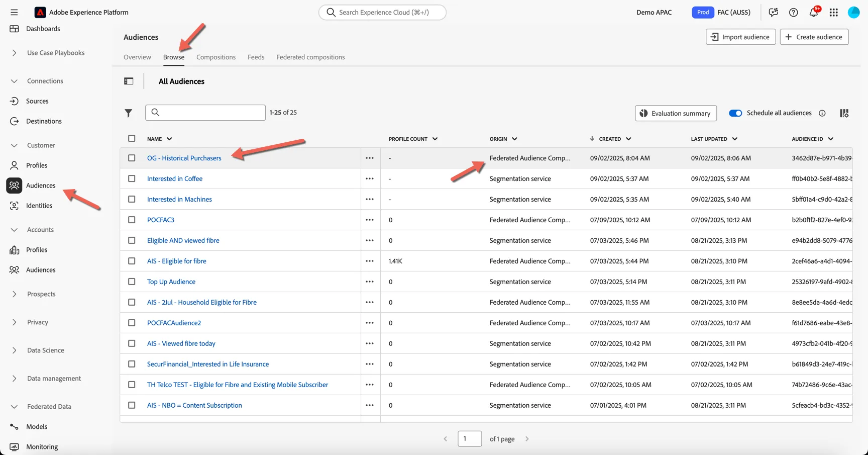Screen dimensions: 868x455
Task: Select the checkbox for AIS - Viewed fibre today
Action: point(132,343)
